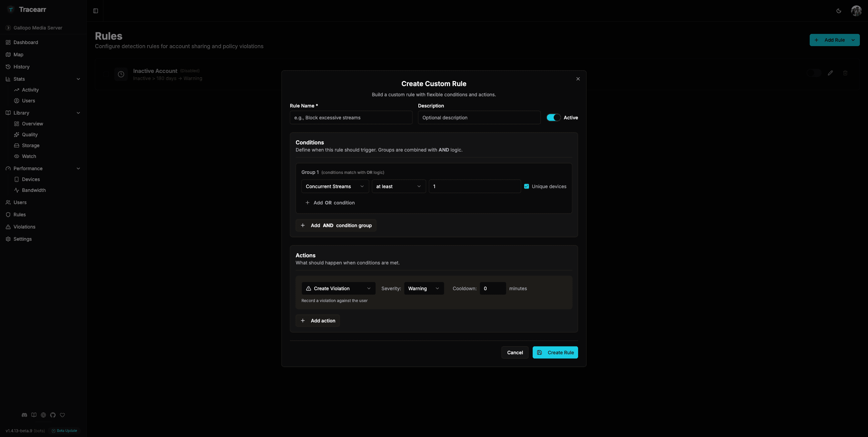Screen dimensions: 868x437
Task: Disable the Active toggle in the dialog
Action: [553, 117]
